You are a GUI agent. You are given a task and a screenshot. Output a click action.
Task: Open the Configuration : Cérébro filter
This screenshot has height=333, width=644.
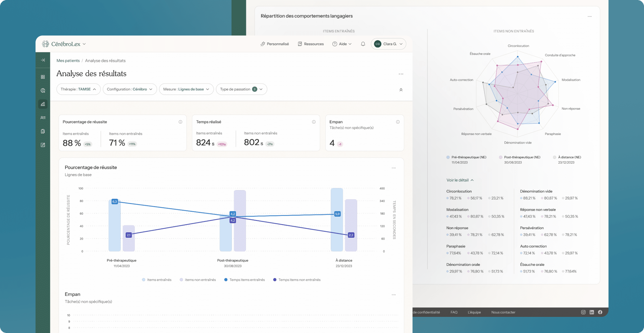click(x=130, y=89)
